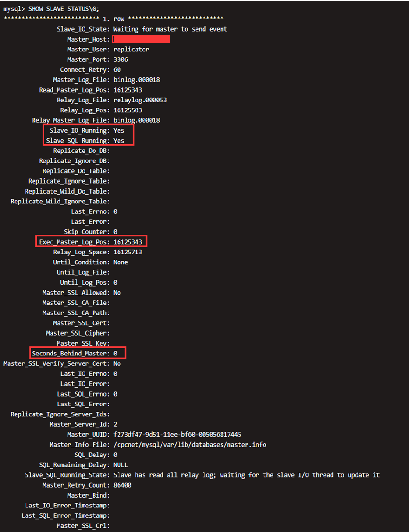Click the Exec_Master_Log_Pos value 16125343

tap(128, 242)
